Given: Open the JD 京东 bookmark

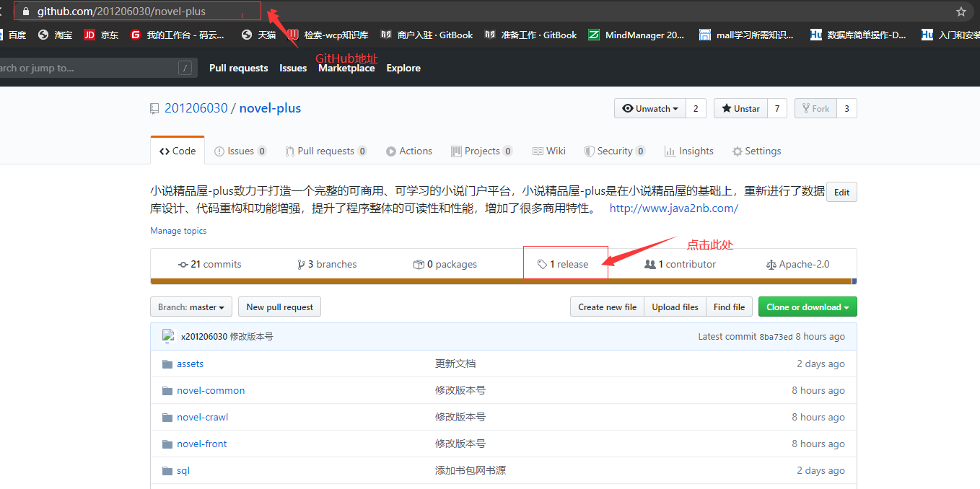Looking at the screenshot, I should (x=101, y=35).
